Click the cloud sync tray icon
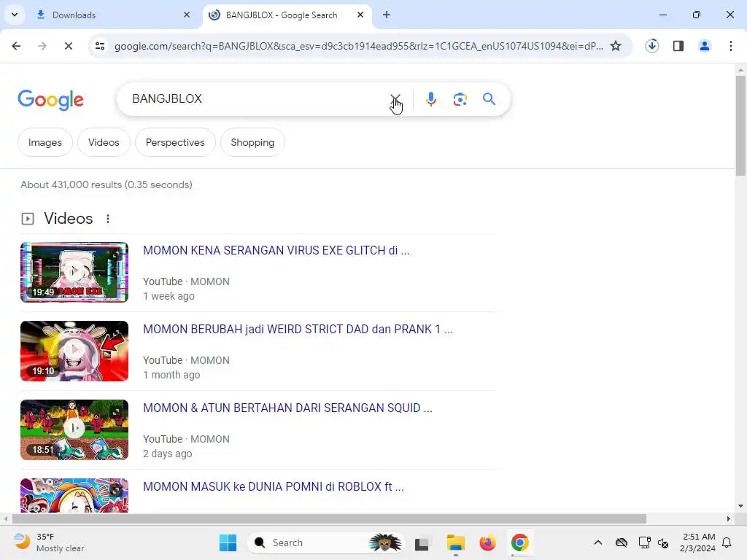 [x=622, y=542]
